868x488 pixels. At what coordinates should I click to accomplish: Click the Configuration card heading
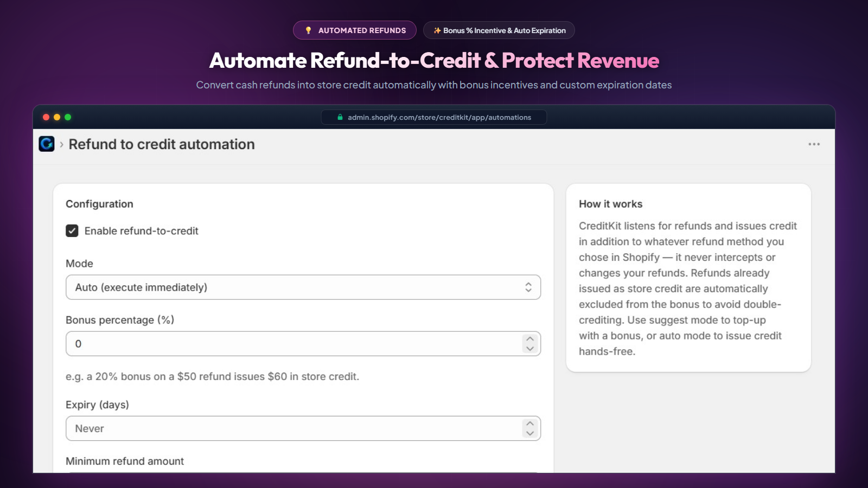click(99, 204)
